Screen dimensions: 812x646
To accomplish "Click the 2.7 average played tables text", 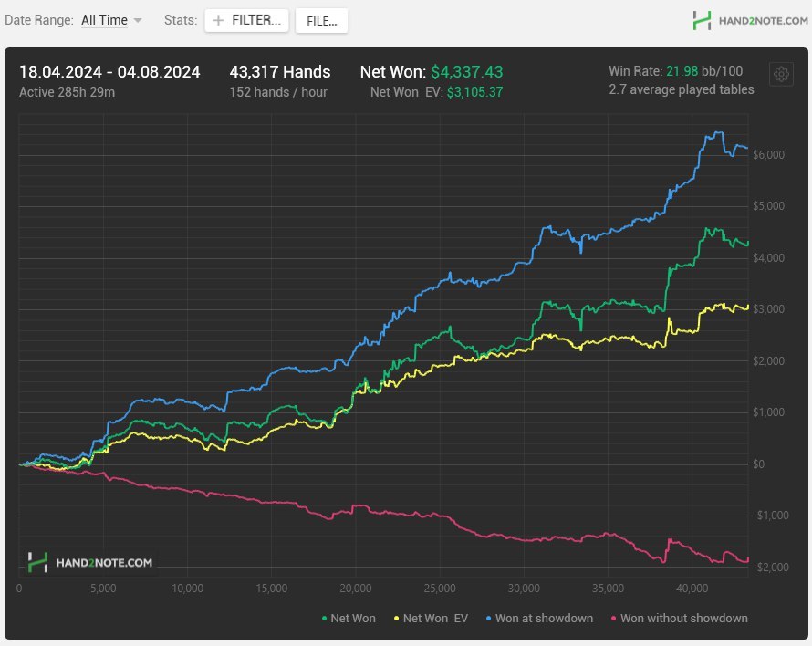I will click(682, 89).
